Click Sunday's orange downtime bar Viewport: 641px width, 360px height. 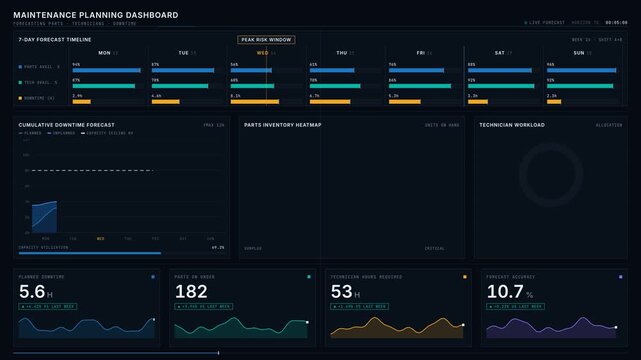pos(554,102)
